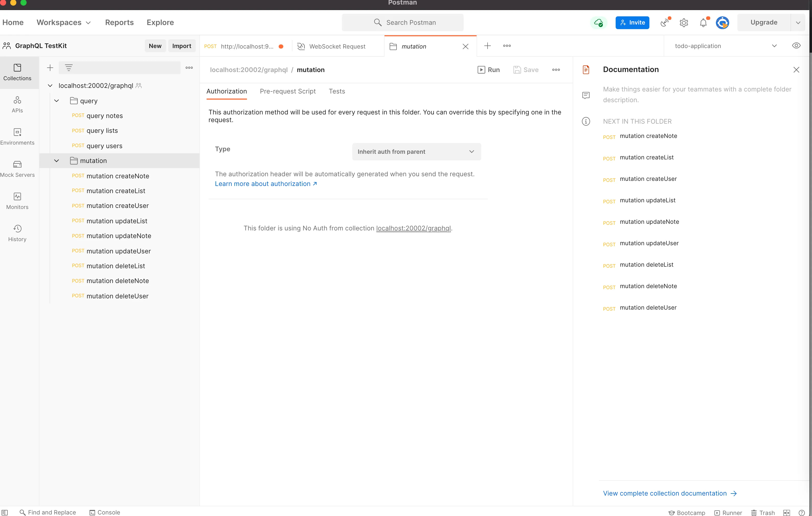Open the History sidebar section
This screenshot has height=516, width=812.
tap(17, 233)
